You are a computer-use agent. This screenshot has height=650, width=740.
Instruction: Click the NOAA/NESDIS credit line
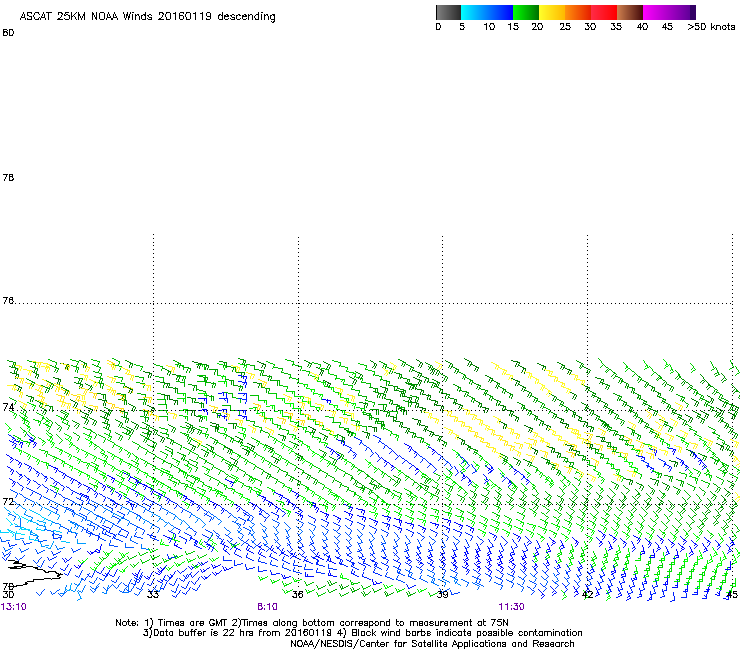(432, 644)
